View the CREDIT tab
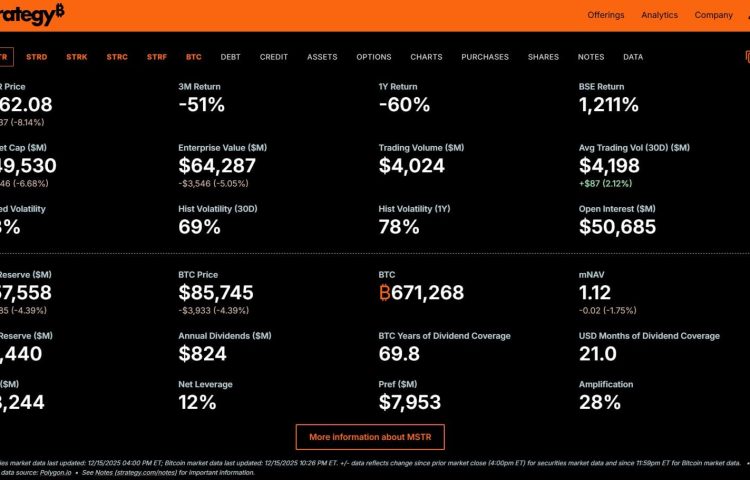Viewport: 750px width, 480px height. tap(274, 57)
